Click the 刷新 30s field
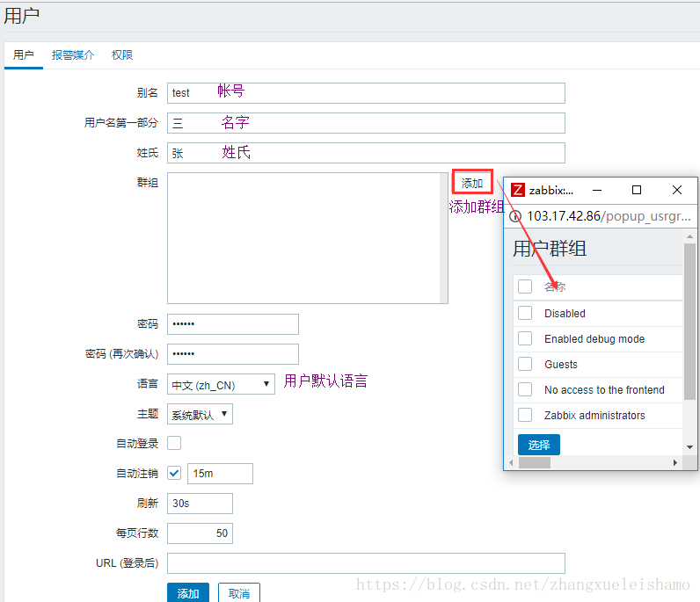This screenshot has width=700, height=602. (x=200, y=504)
